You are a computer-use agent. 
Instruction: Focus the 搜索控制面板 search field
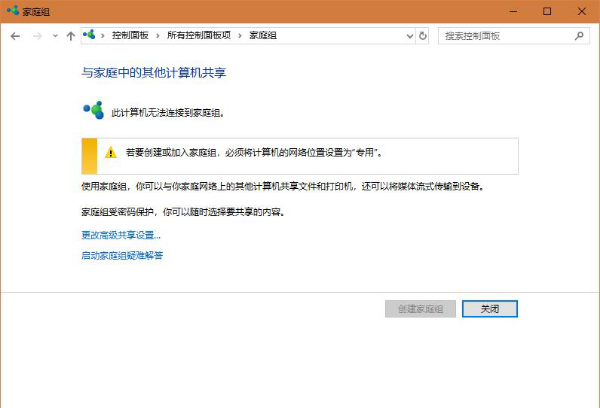click(505, 35)
